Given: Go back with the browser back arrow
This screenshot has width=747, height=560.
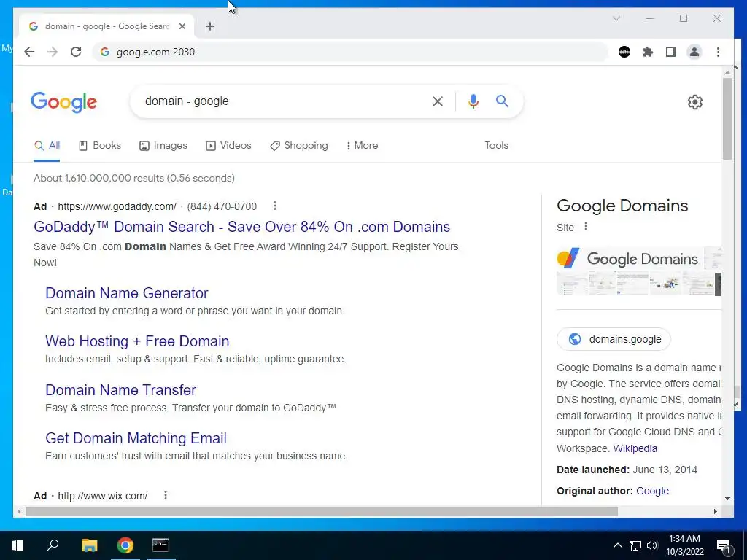Looking at the screenshot, I should [29, 52].
